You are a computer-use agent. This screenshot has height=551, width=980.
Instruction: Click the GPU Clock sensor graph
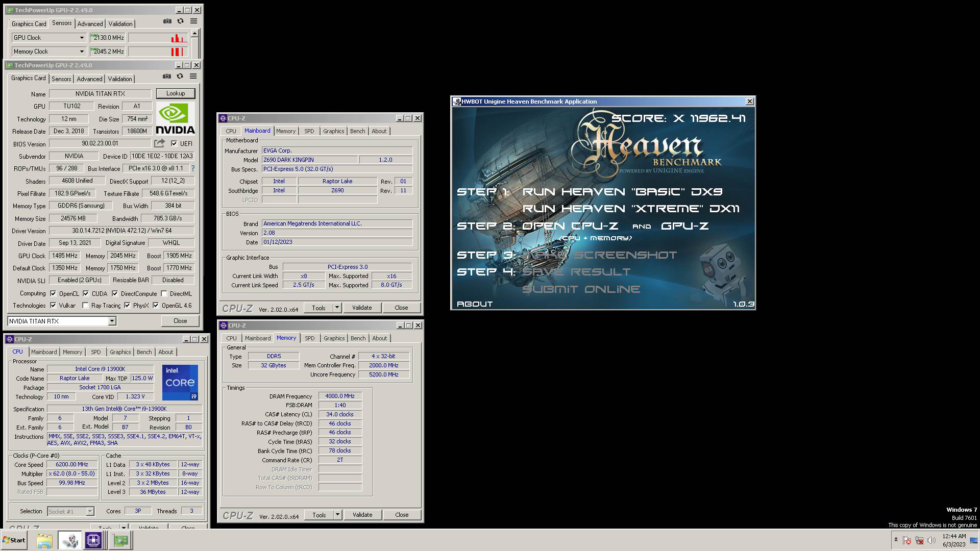(158, 38)
